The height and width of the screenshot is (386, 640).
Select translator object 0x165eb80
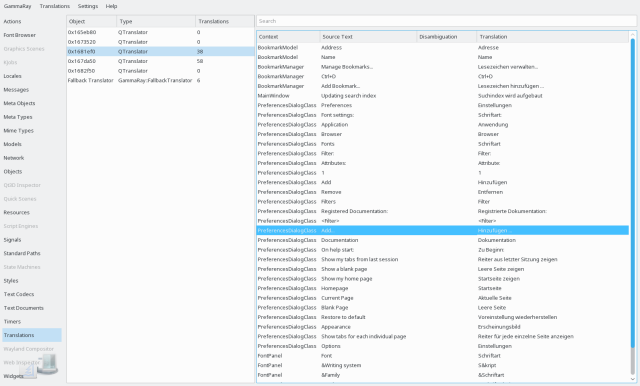click(x=160, y=32)
